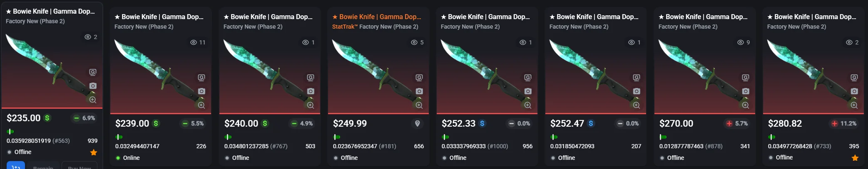
Task: Open the camera icon on the $270.00 listing
Action: [x=746, y=91]
